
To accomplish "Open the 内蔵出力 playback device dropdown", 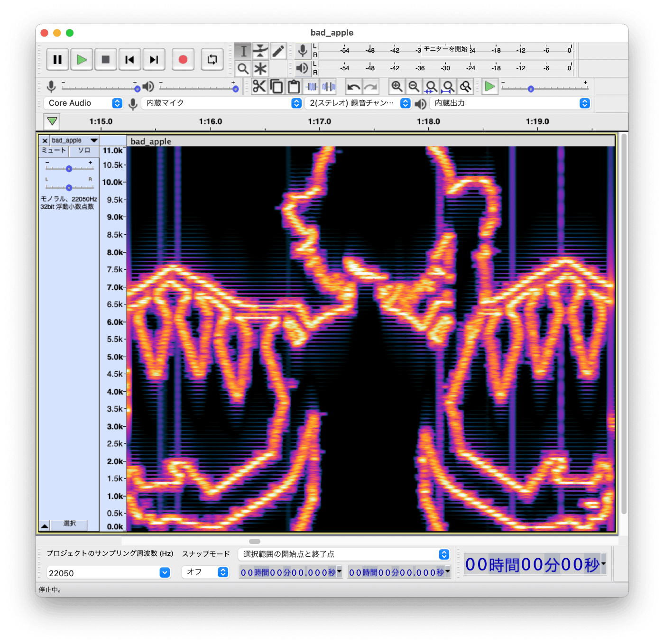I will 510,103.
